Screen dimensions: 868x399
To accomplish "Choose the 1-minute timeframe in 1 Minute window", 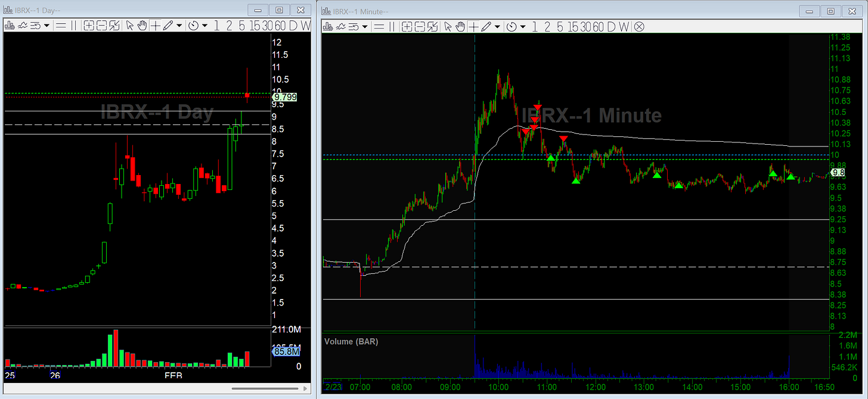I will click(535, 27).
